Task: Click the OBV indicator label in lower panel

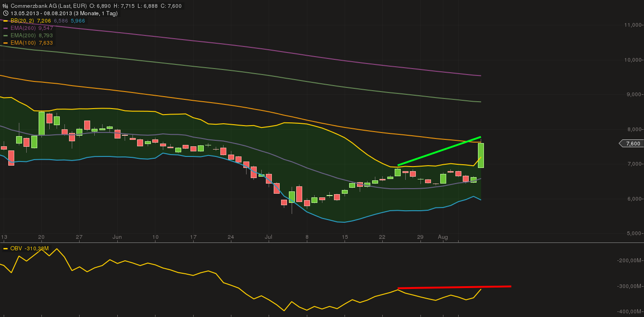Action: (x=16, y=248)
